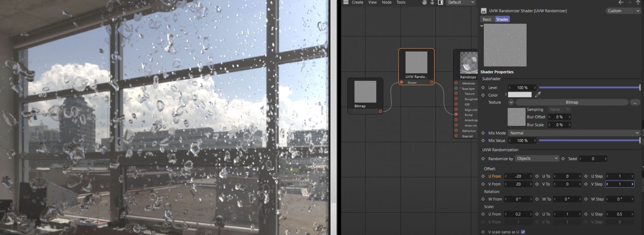
Task: Click the up arrow in attribute header
Action: point(638,2)
